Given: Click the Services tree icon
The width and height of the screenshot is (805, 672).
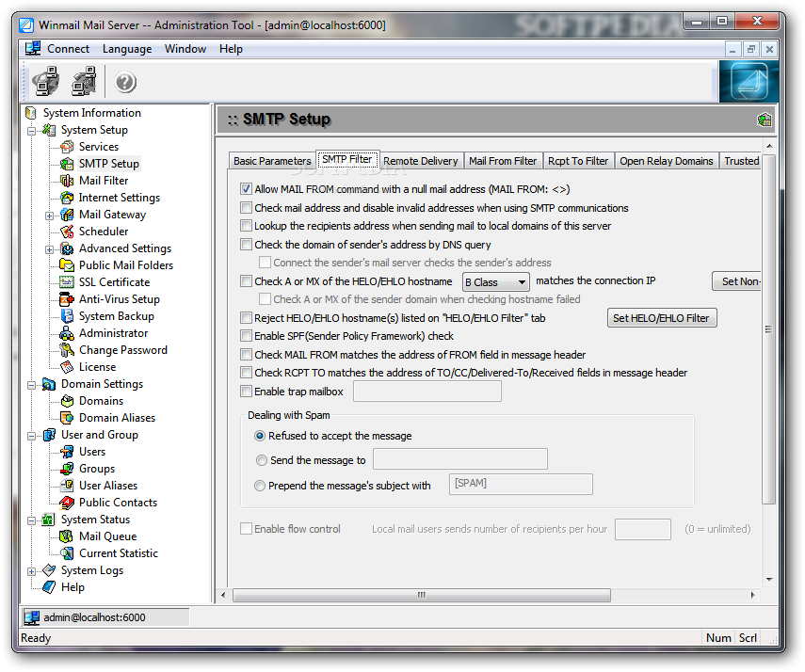Looking at the screenshot, I should [67, 147].
